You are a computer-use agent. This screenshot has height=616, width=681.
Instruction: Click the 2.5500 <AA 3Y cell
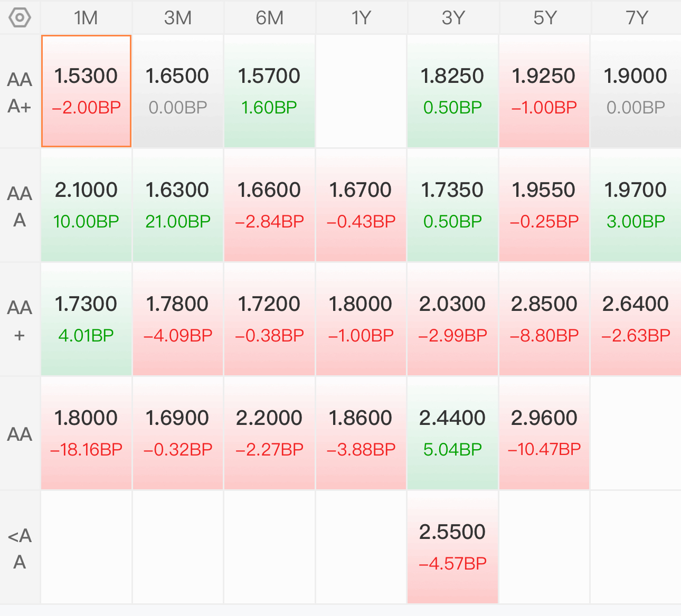coord(453,547)
